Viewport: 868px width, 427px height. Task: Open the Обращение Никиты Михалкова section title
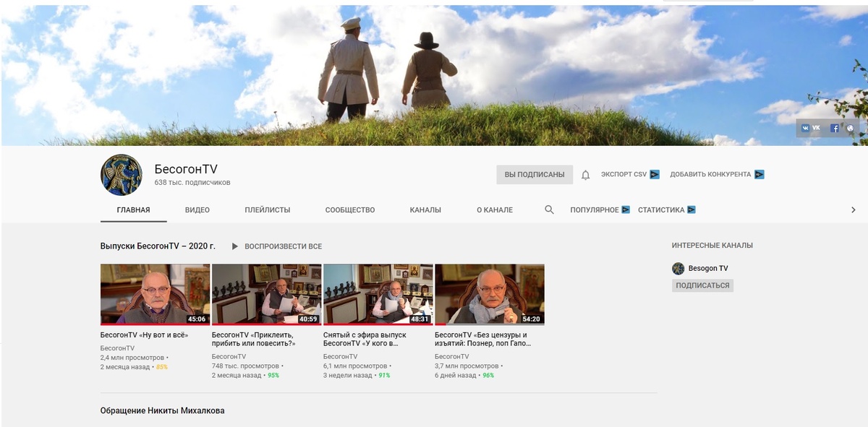click(163, 410)
